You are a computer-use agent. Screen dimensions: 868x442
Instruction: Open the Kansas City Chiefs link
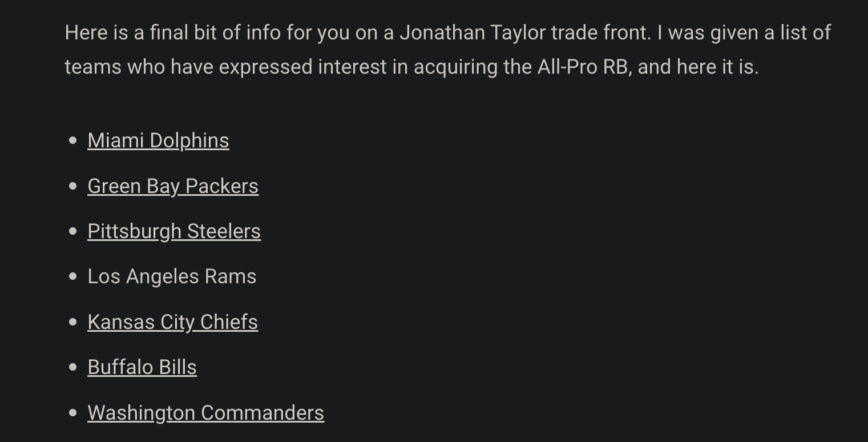(x=172, y=322)
